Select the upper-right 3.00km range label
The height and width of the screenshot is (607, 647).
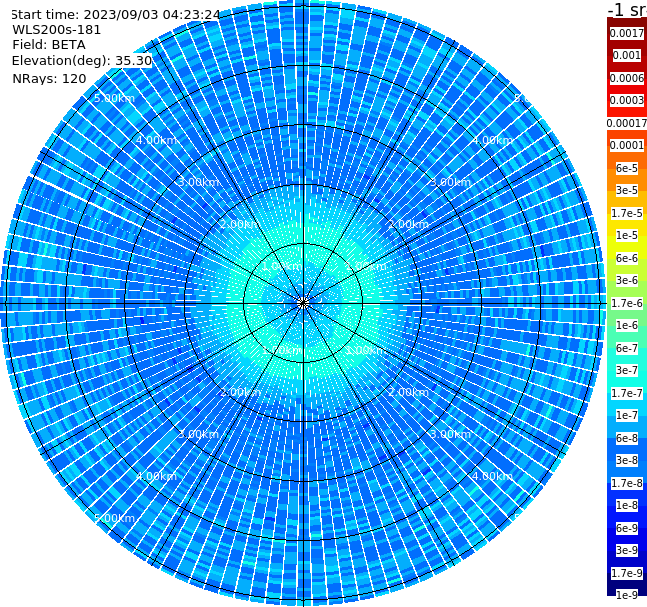point(451,182)
